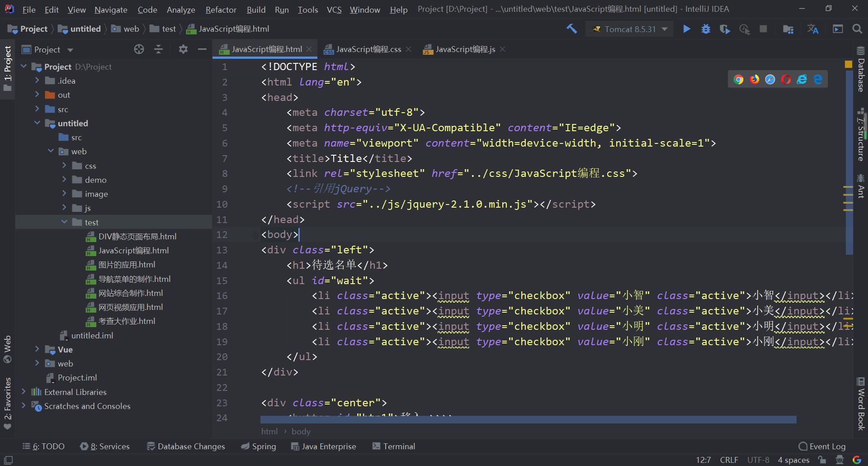Open Project Structure icon
868x466 pixels.
(788, 29)
